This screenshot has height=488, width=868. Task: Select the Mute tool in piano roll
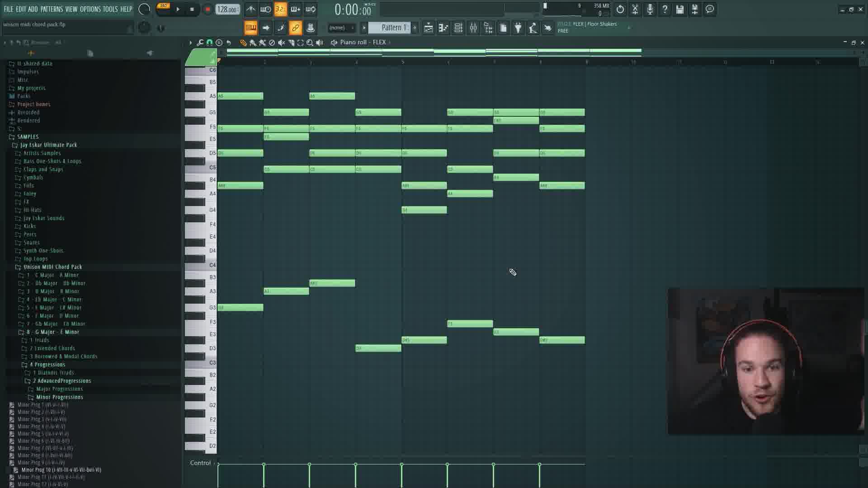[x=281, y=42]
